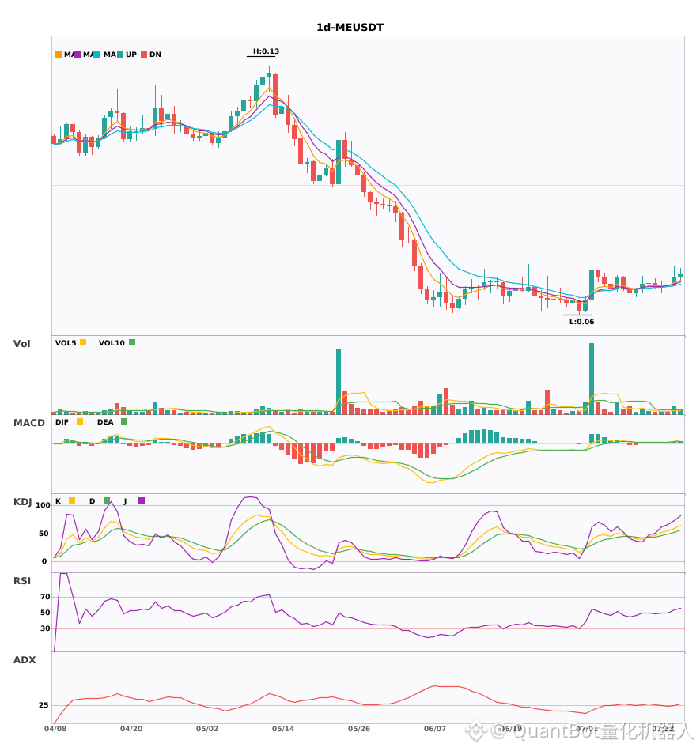700x751 pixels.
Task: Click the KDJ axis value 100
Action: point(44,505)
